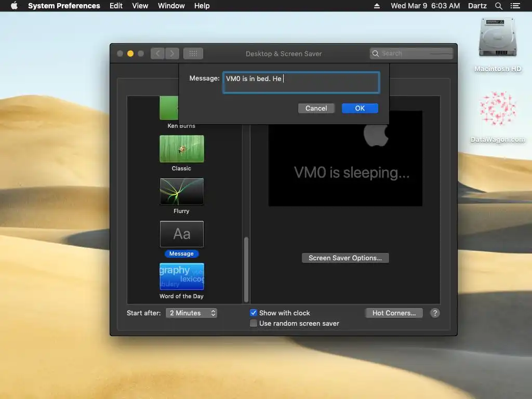Minimize the window with yellow button

click(130, 54)
